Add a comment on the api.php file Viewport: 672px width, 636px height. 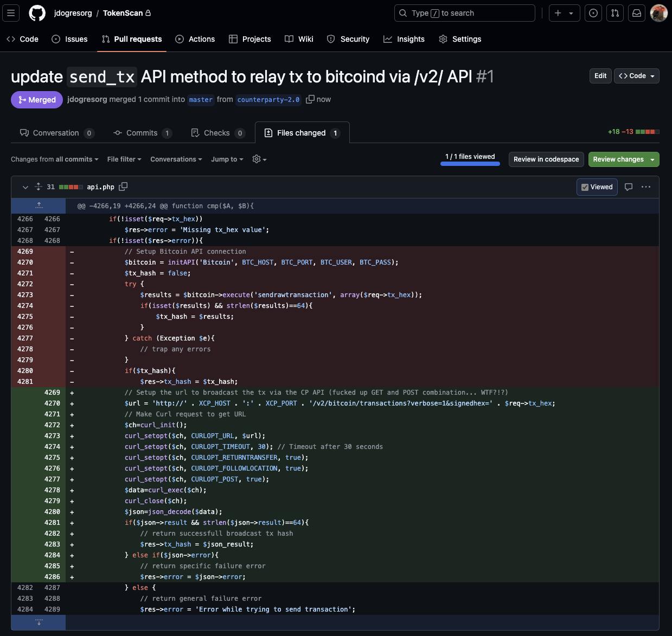pyautogui.click(x=629, y=187)
